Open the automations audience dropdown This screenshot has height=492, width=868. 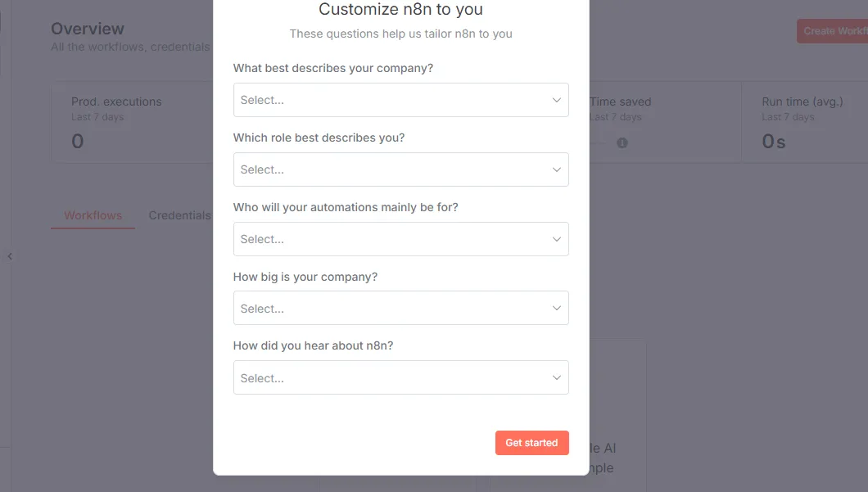[x=400, y=239]
